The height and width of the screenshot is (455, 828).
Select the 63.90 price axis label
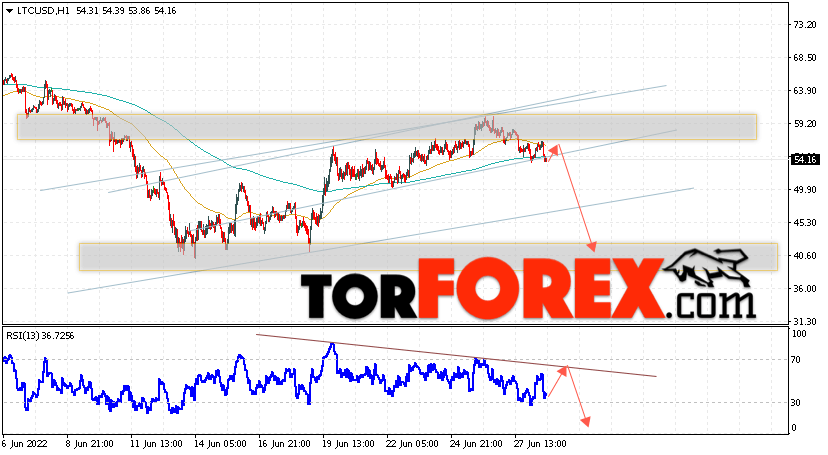pos(804,91)
